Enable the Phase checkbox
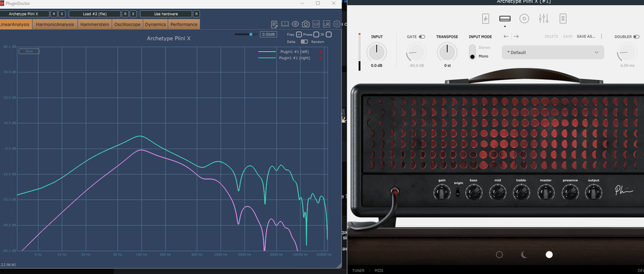Screen dimensions: 644x274 (316, 35)
